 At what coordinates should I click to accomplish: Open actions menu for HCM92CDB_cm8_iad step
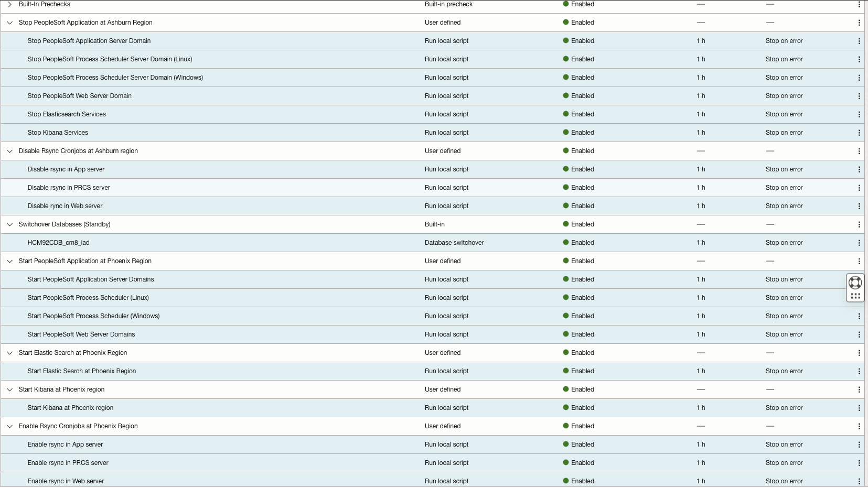(x=859, y=243)
